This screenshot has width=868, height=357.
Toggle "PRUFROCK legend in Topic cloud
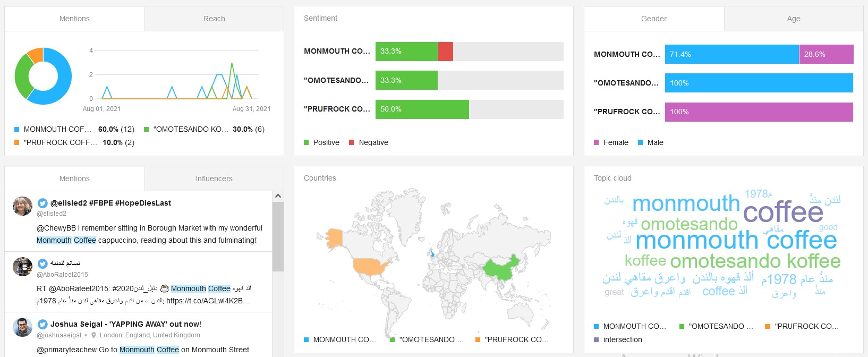tap(802, 326)
